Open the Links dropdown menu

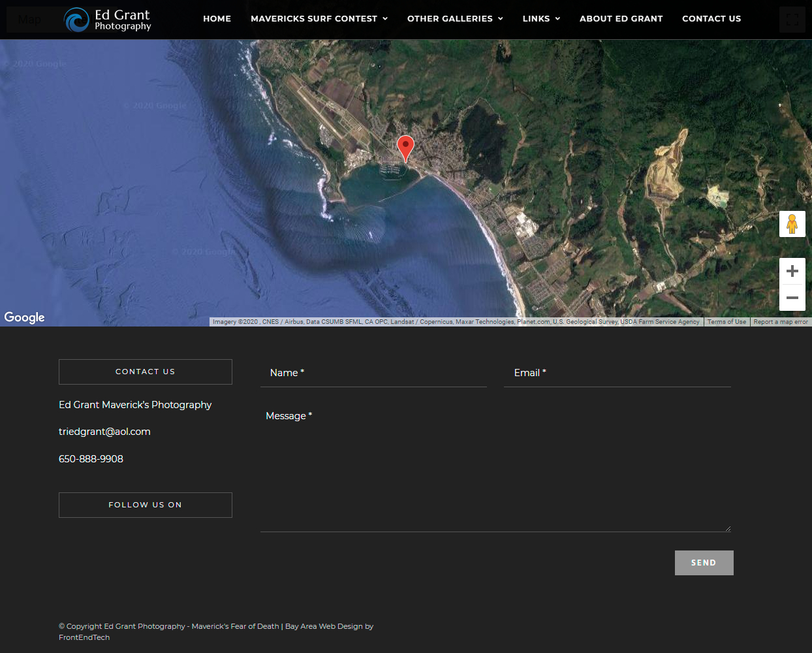[x=541, y=19]
